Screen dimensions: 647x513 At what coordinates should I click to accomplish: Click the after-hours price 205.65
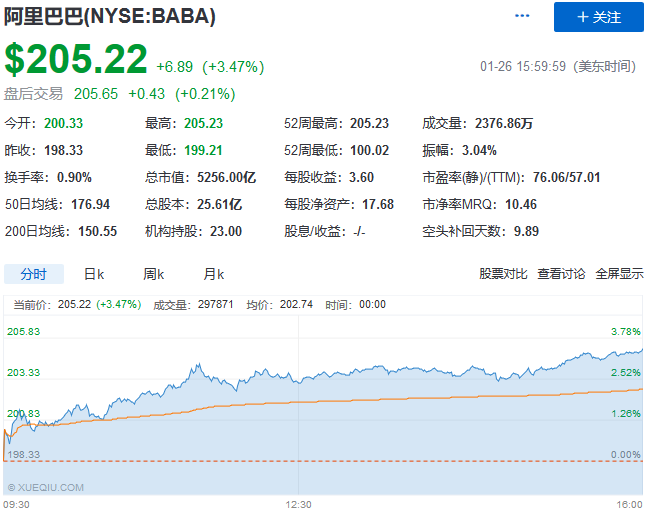96,94
